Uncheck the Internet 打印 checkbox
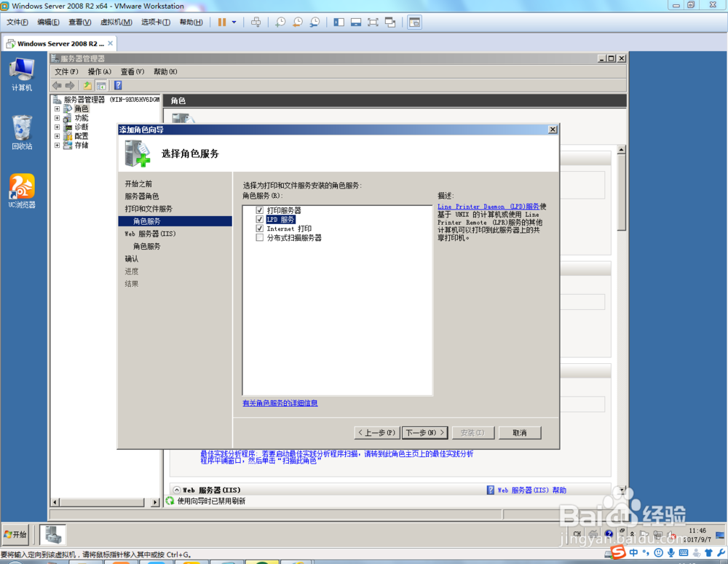 point(260,229)
